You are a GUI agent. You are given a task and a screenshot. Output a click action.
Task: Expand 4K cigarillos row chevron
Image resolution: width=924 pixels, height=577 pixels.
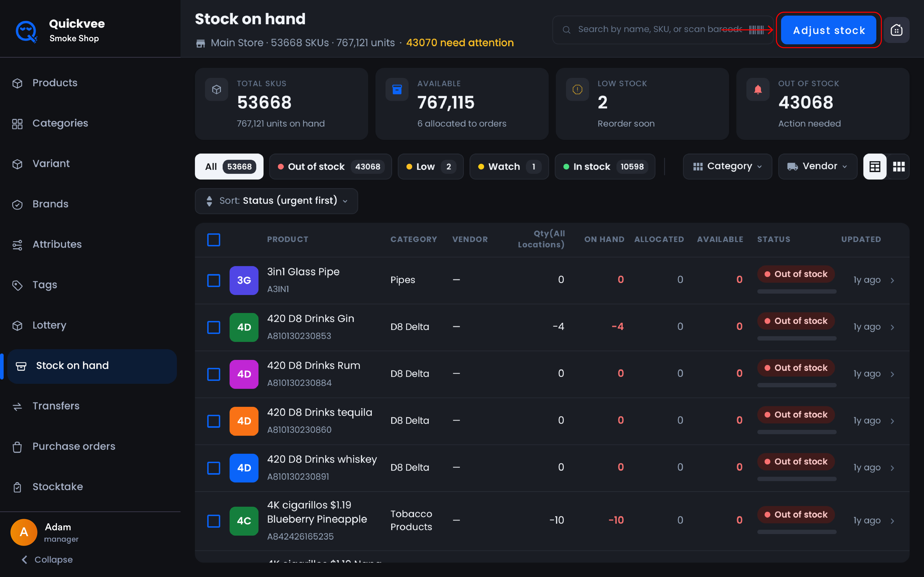(892, 521)
